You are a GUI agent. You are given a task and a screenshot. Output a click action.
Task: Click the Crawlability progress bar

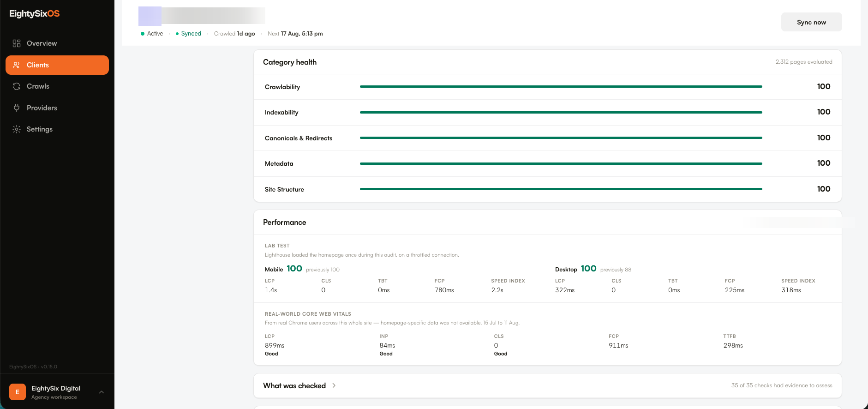tap(561, 86)
